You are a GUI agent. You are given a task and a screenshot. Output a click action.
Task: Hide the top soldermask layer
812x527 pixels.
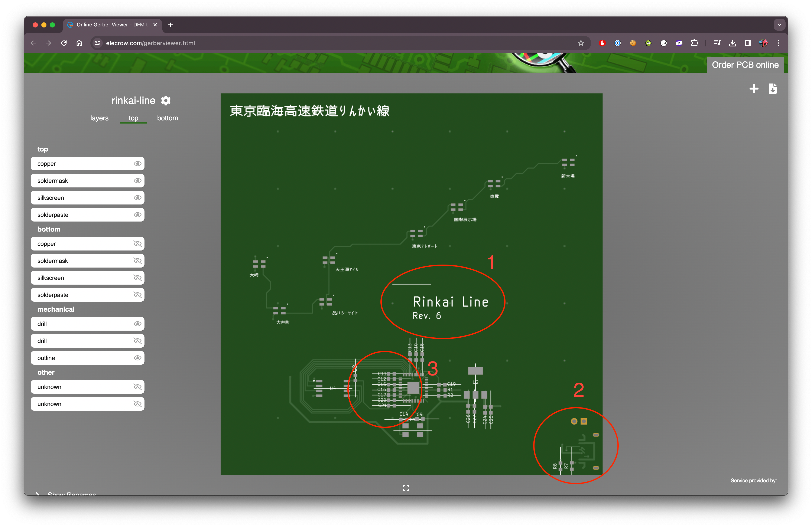pyautogui.click(x=137, y=181)
